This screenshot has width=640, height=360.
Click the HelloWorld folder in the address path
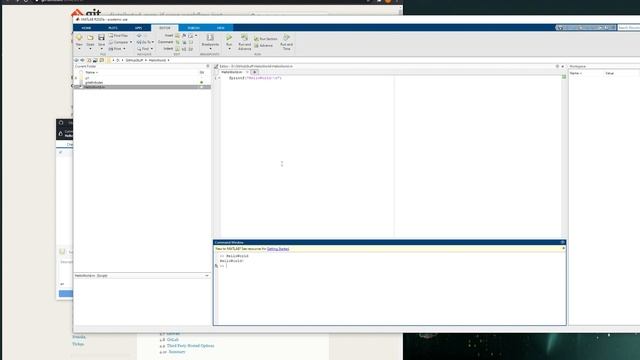(x=157, y=60)
